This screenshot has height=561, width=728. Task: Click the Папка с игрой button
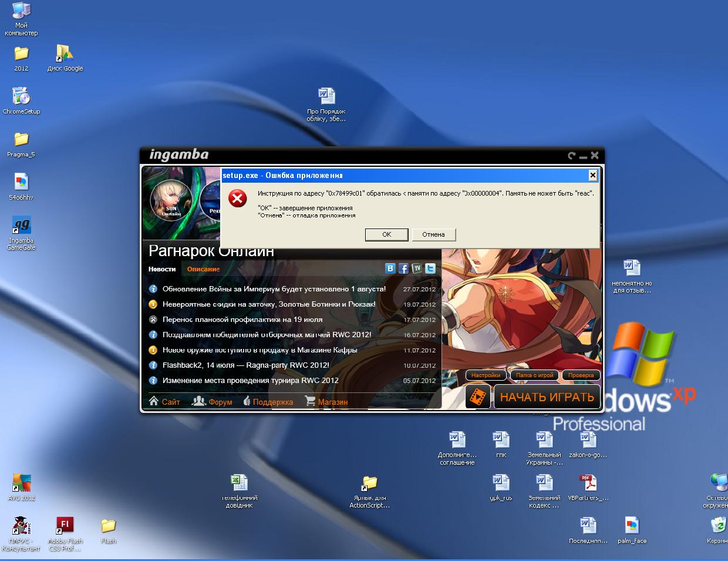pos(534,375)
